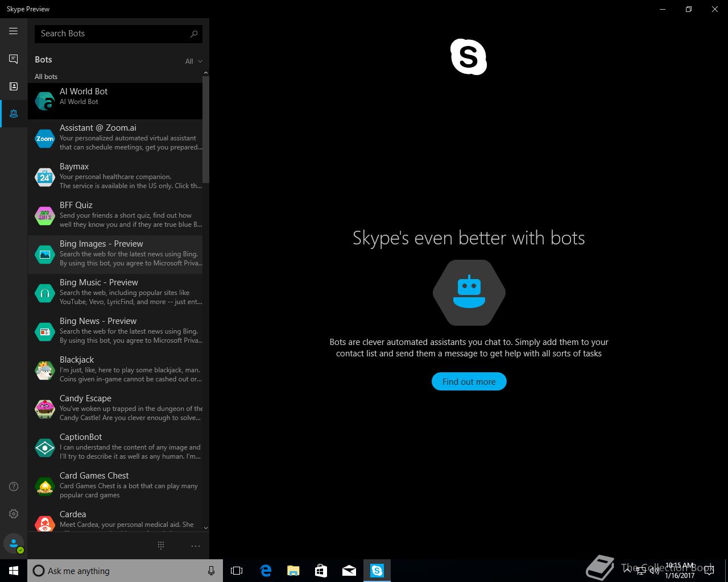
Task: Open File Explorer from taskbar
Action: (x=293, y=571)
